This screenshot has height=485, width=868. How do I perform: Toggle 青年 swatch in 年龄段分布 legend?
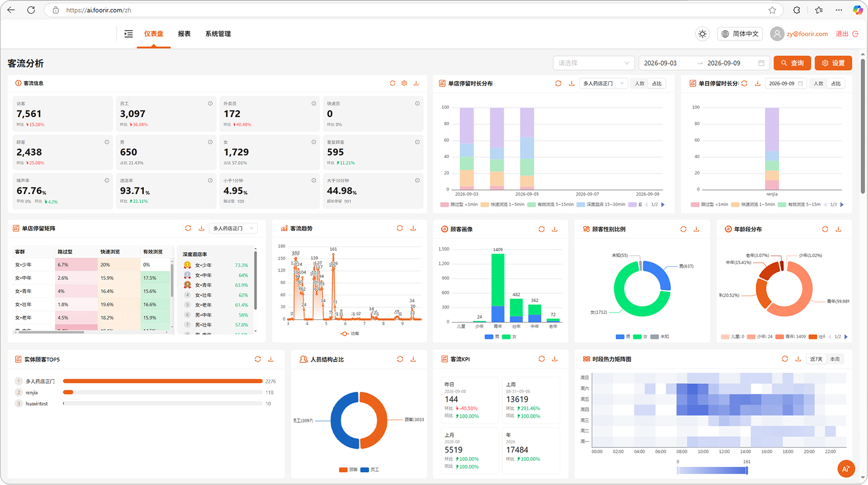(779, 337)
